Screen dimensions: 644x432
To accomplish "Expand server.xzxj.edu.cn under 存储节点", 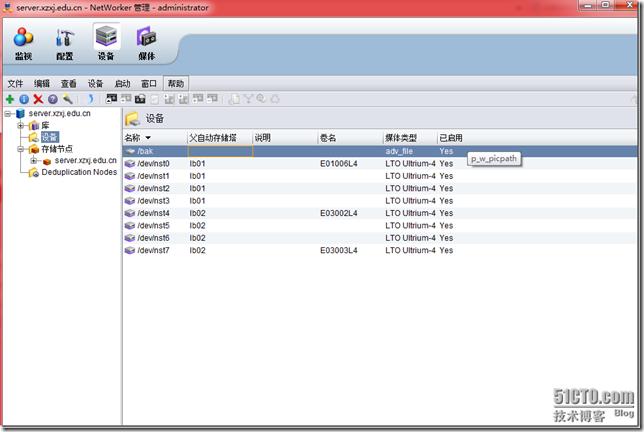I will 34,161.
